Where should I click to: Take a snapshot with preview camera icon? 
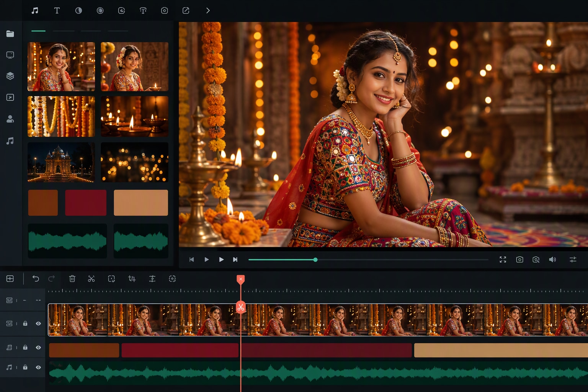(519, 260)
